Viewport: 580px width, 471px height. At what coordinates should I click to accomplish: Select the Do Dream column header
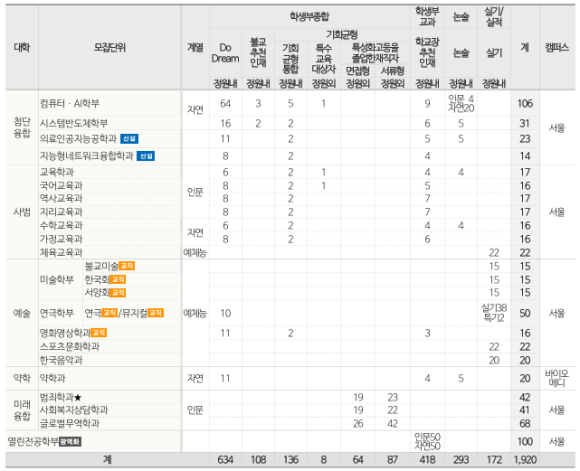tap(225, 53)
